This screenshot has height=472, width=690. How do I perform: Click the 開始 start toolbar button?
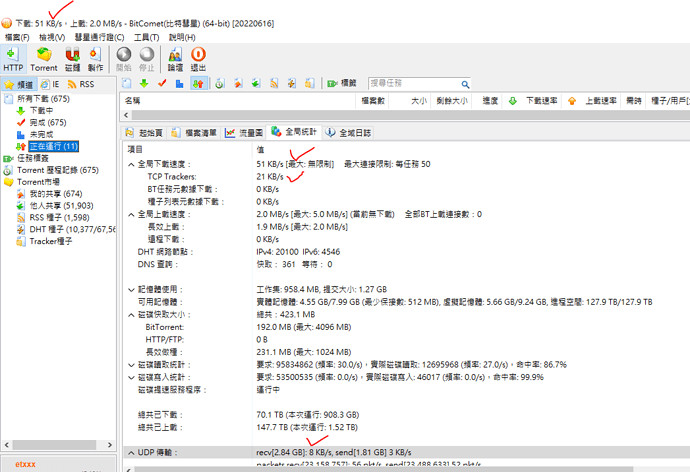tap(124, 57)
